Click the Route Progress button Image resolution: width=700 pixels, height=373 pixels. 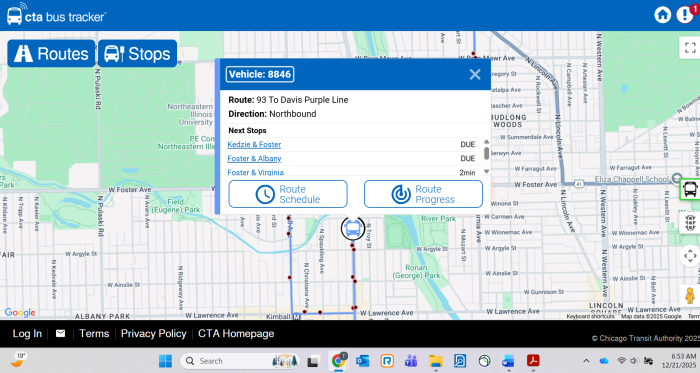423,194
